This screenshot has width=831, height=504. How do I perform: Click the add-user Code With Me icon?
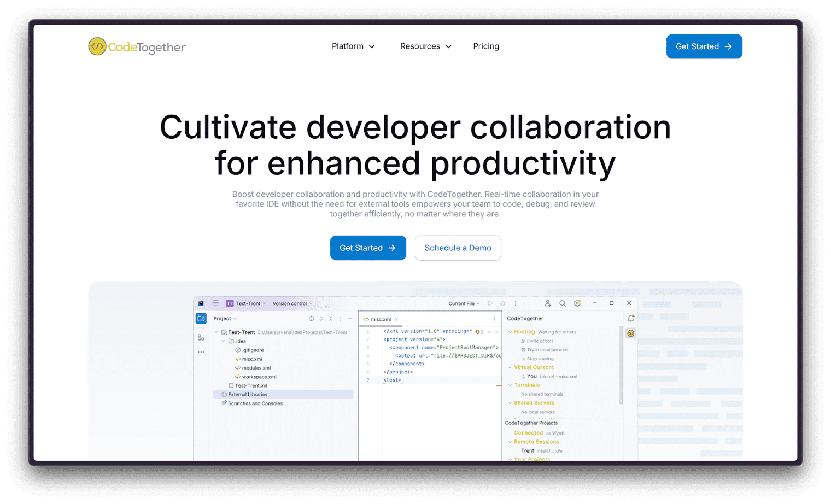pos(548,303)
